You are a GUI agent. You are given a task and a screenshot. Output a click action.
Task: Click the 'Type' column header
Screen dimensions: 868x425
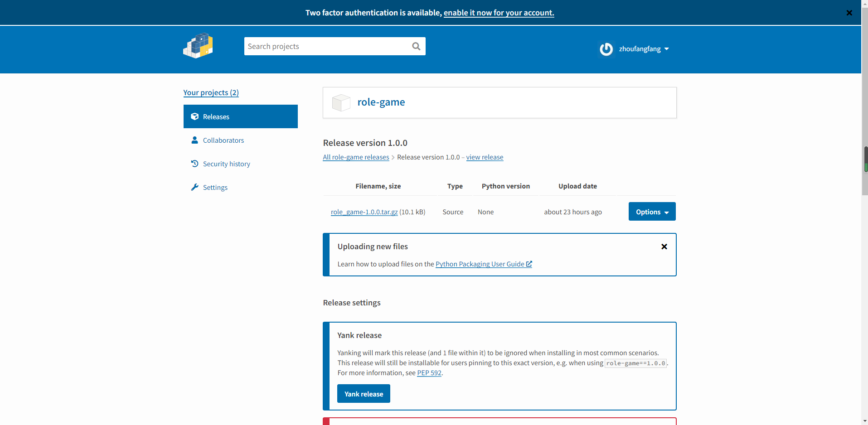pyautogui.click(x=455, y=186)
